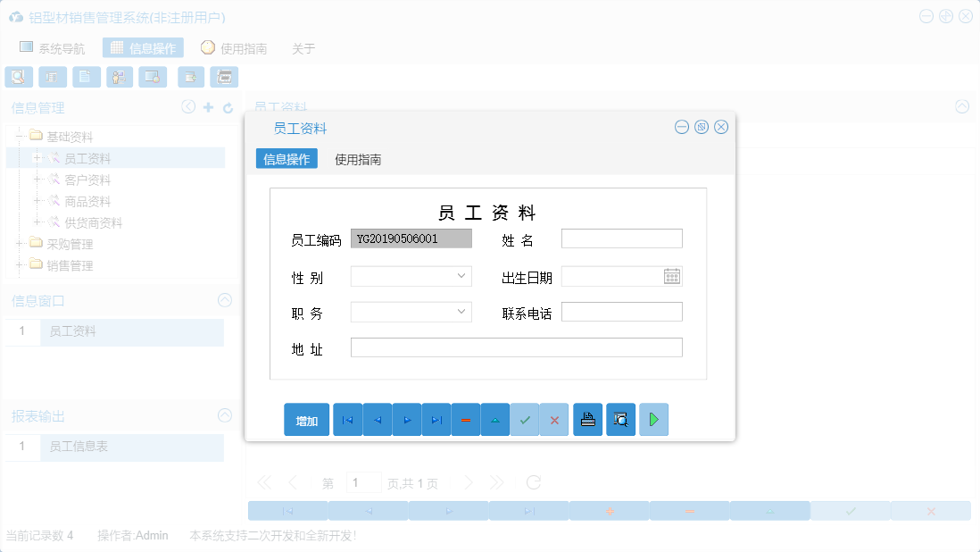Image resolution: width=980 pixels, height=552 pixels.
Task: Go to previous record with arrow icon
Action: pyautogui.click(x=377, y=419)
